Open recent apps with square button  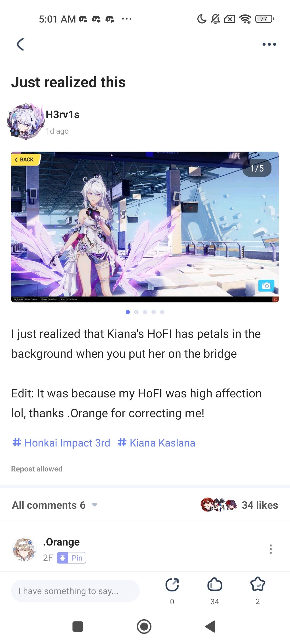78,627
